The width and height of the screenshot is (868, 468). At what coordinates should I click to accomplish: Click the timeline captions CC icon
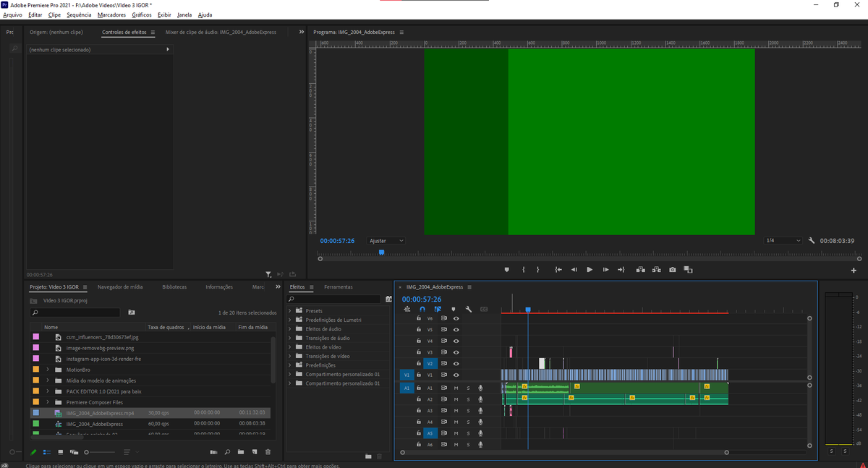[484, 309]
